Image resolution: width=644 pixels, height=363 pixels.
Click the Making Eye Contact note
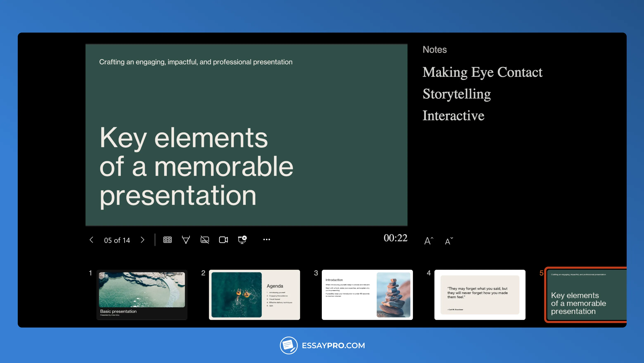pyautogui.click(x=482, y=72)
